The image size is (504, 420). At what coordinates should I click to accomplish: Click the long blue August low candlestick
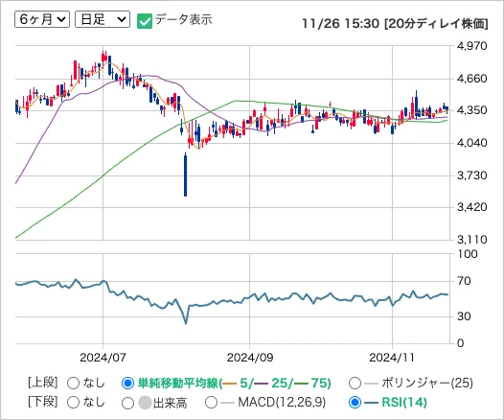[x=186, y=175]
